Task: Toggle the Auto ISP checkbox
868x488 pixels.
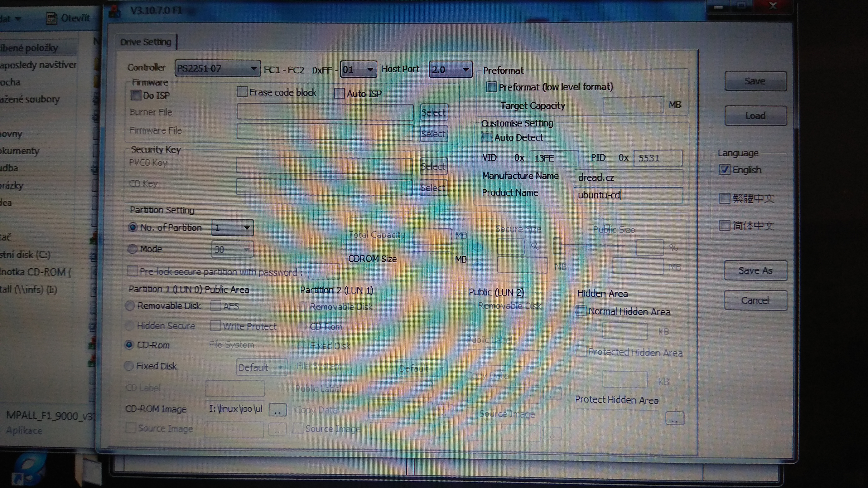Action: tap(339, 93)
